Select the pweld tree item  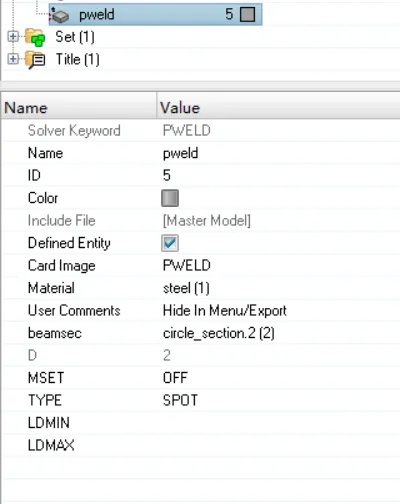click(155, 14)
